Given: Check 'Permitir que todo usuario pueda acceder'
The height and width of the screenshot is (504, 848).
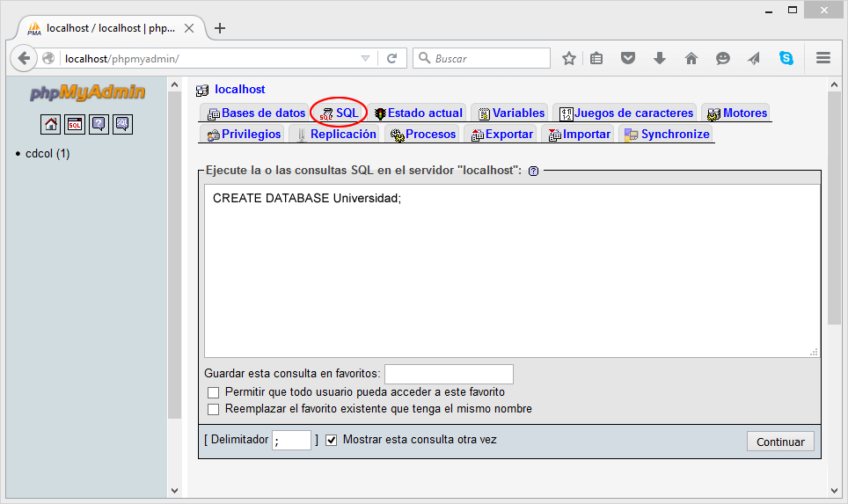Looking at the screenshot, I should point(214,392).
